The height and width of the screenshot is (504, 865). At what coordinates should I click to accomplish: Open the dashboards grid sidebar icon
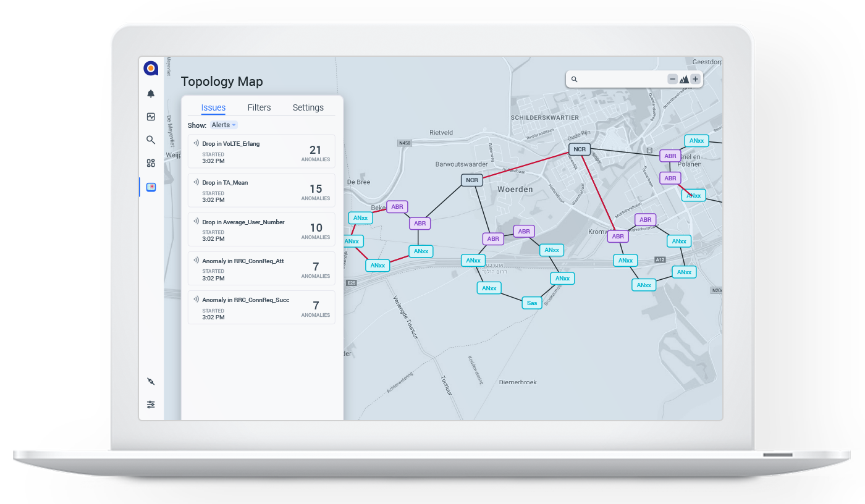pyautogui.click(x=151, y=163)
